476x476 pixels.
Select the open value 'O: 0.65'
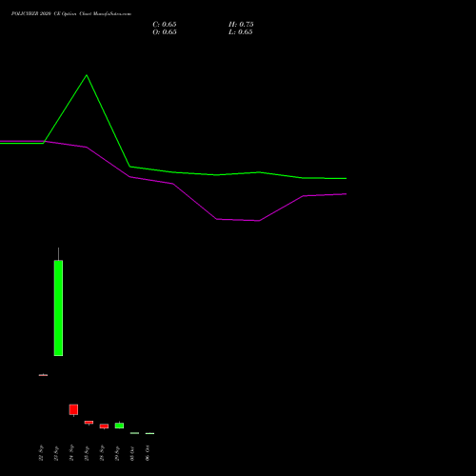point(165,32)
